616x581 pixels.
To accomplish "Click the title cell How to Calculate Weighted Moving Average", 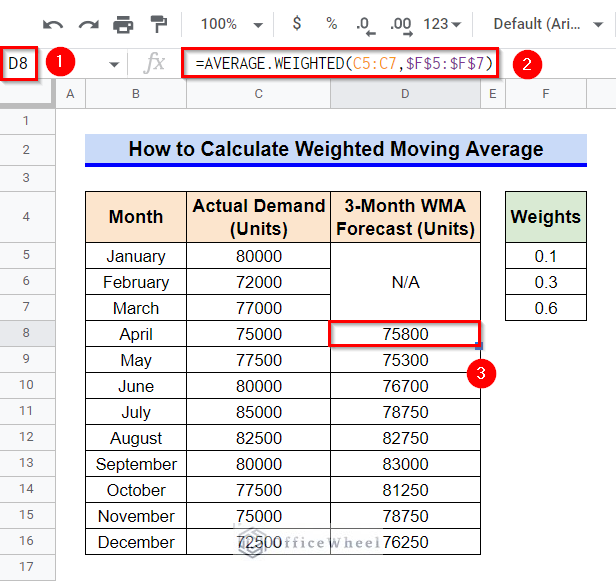I will 336,150.
